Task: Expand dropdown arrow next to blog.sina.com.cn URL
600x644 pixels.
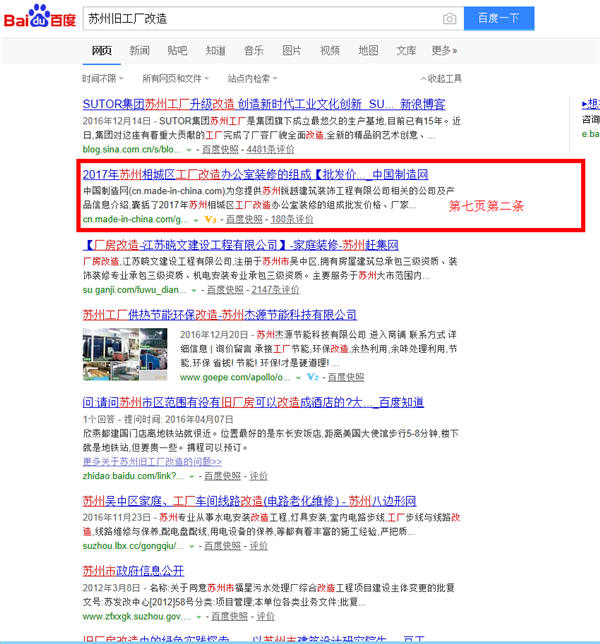Action: (x=189, y=150)
